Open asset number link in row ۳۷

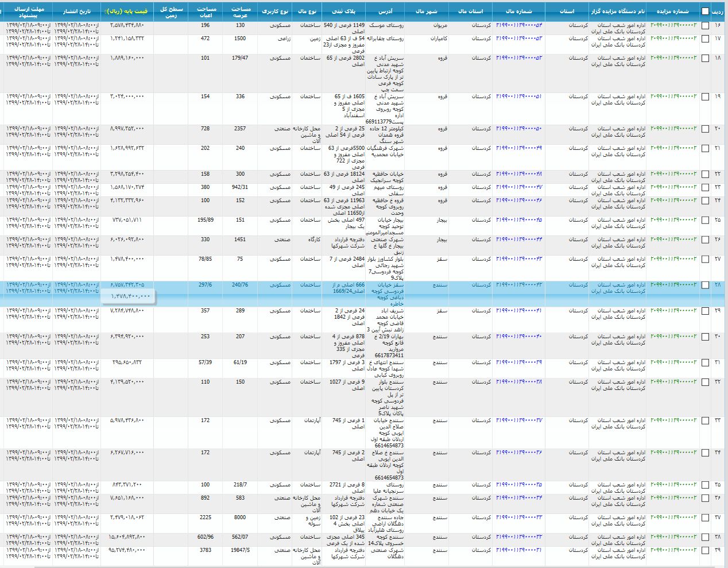coord(519,517)
